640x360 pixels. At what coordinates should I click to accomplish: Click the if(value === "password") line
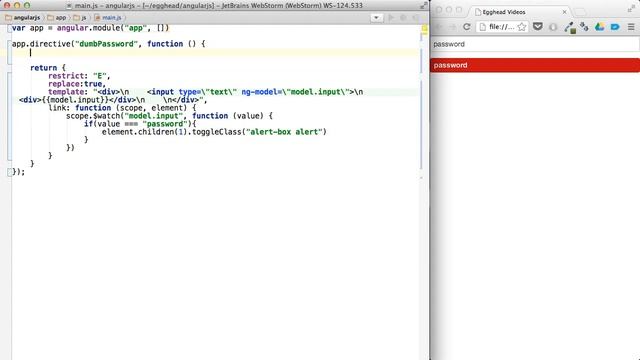pyautogui.click(x=140, y=124)
